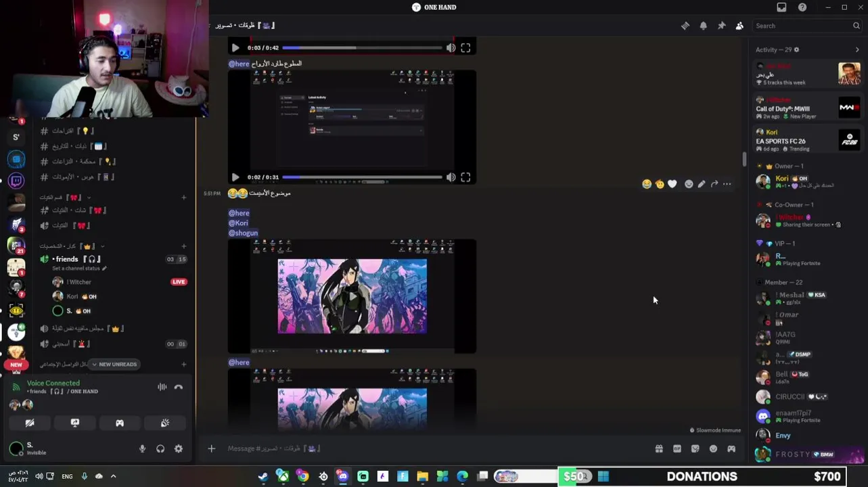Play the video showing 0:02 / 0:31
This screenshot has width=868, height=487.
click(235, 177)
